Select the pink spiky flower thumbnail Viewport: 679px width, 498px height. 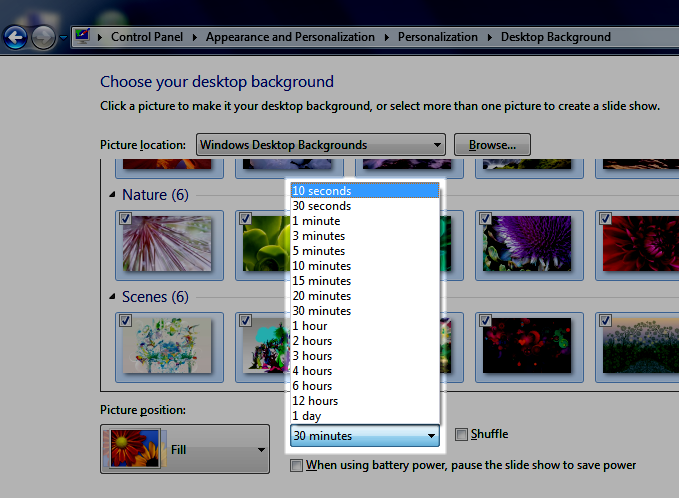point(167,244)
